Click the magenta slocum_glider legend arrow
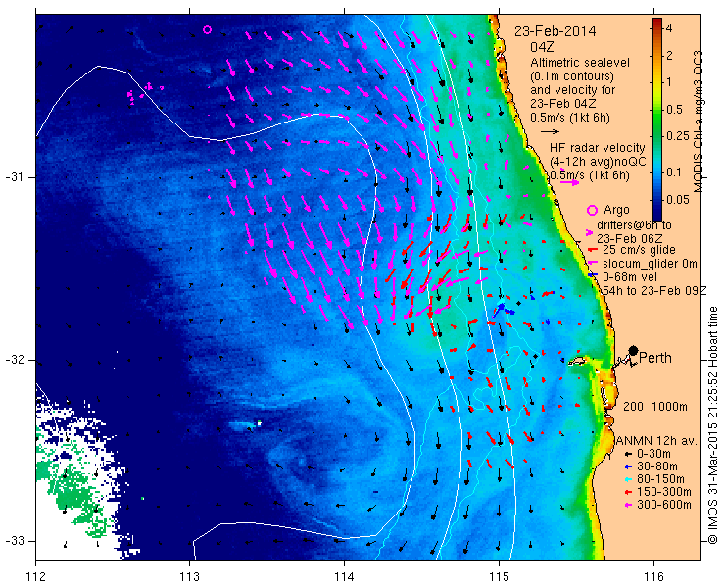Image resolution: width=725 pixels, height=588 pixels. [591, 263]
